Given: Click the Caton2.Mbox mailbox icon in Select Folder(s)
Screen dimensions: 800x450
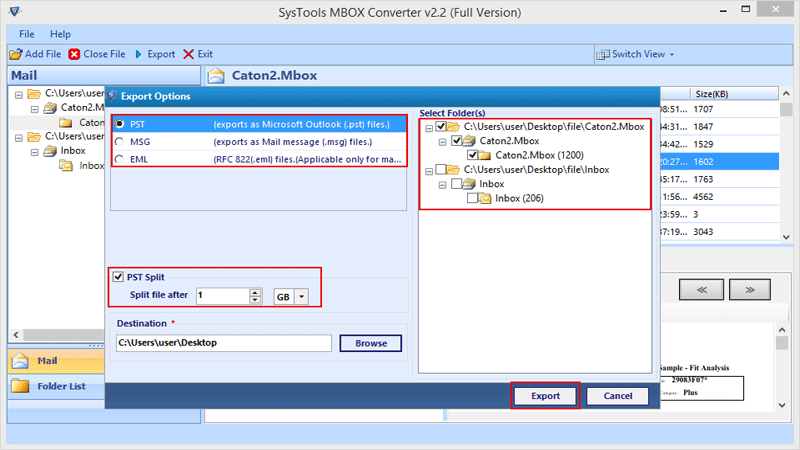Looking at the screenshot, I should 469,141.
